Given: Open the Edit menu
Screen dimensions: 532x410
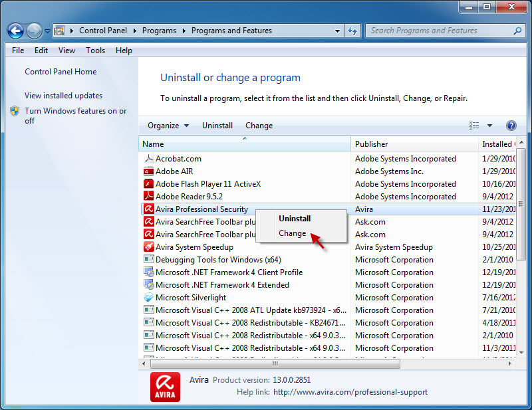Looking at the screenshot, I should pyautogui.click(x=41, y=51).
